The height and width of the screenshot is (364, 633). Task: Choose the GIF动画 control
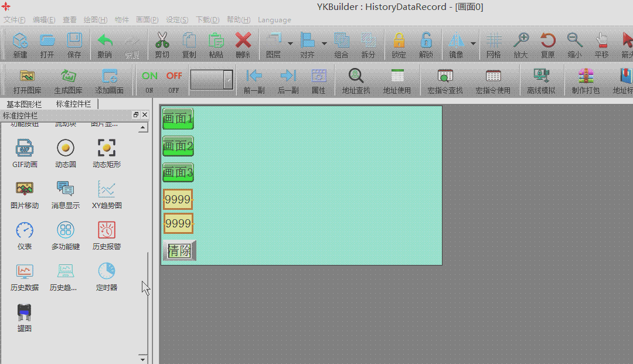25,148
